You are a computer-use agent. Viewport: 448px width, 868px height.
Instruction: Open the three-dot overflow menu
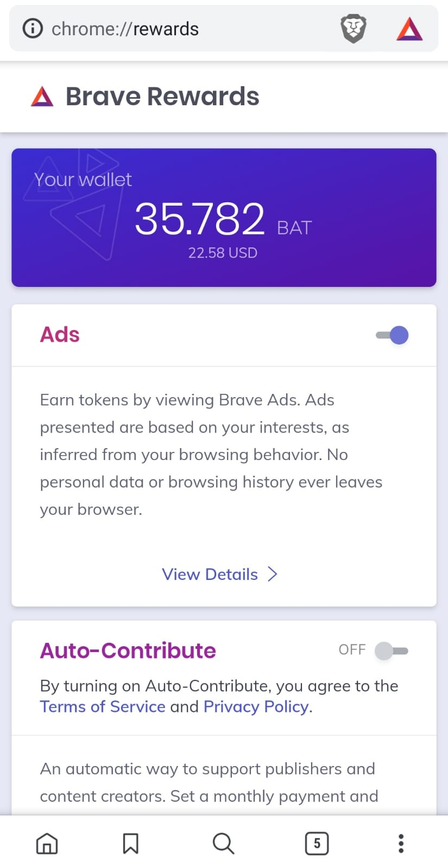pos(401,844)
